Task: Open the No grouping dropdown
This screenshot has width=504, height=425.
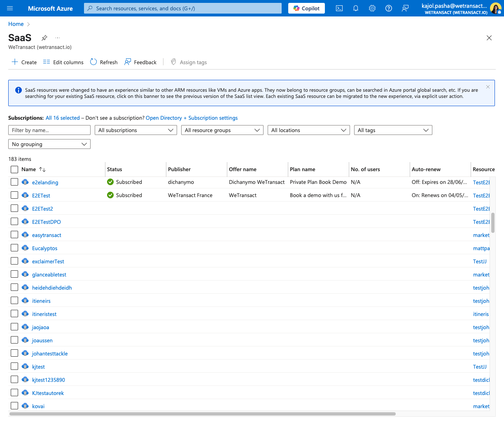Action: click(49, 144)
